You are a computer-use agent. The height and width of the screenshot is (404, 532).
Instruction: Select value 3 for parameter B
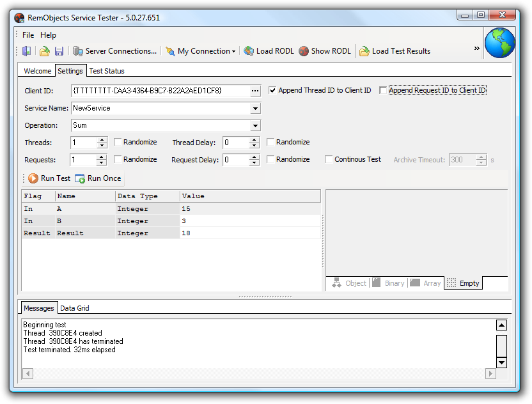coord(250,221)
